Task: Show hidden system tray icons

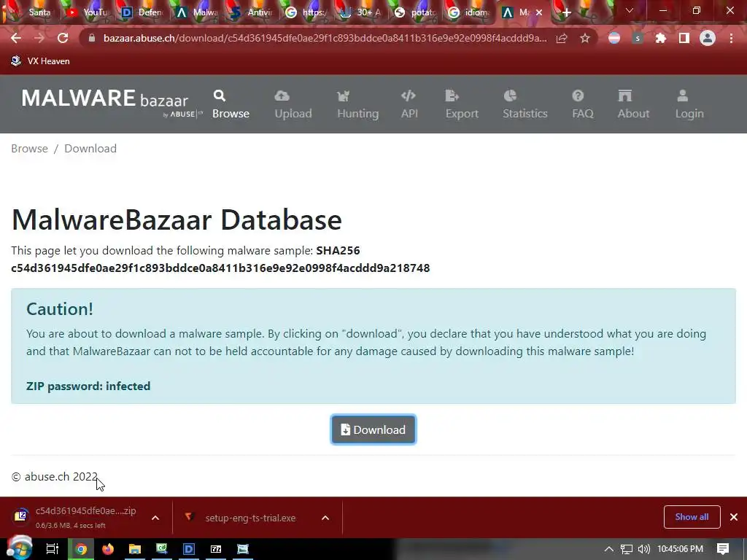Action: 609,549
